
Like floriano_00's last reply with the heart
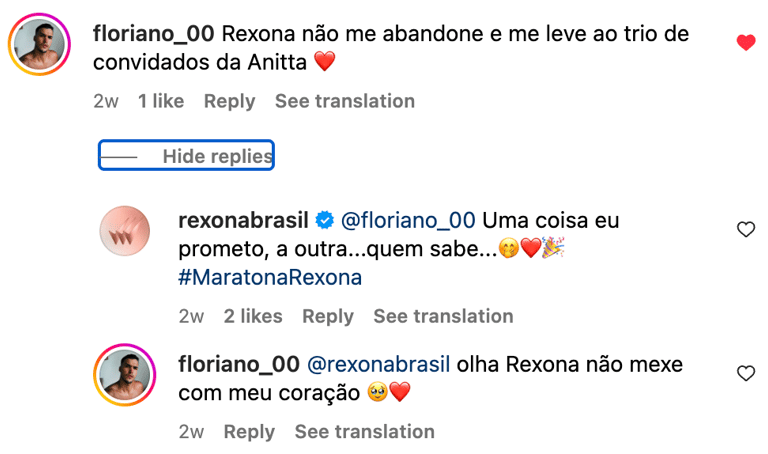click(x=745, y=373)
